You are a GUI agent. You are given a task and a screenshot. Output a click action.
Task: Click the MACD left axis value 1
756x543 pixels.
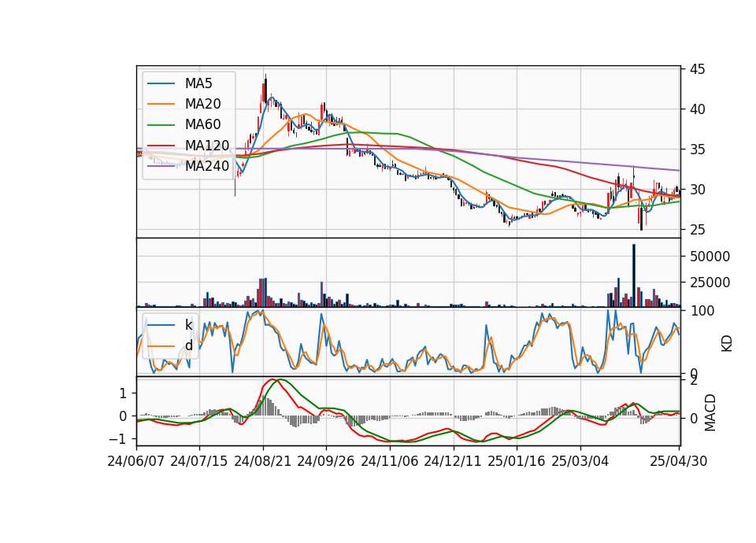(x=123, y=393)
